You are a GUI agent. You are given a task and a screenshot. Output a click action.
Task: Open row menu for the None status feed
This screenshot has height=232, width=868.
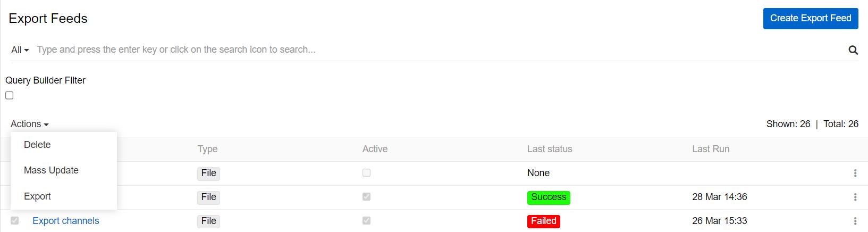point(855,173)
